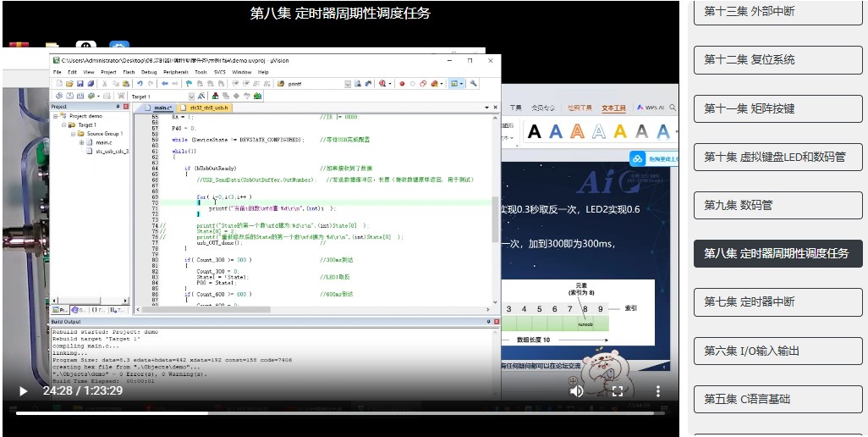Collapse the Source Group 1 tree node

pos(73,134)
